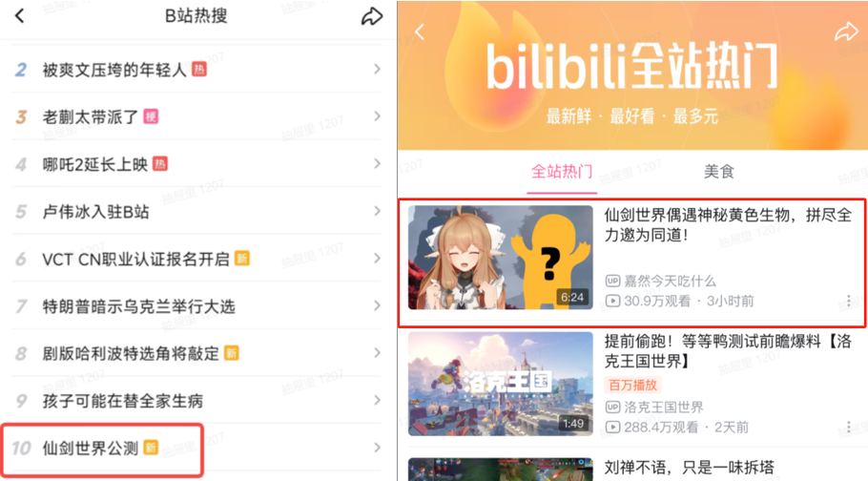Open the 老蒯太带派了 trending item

coord(197,117)
